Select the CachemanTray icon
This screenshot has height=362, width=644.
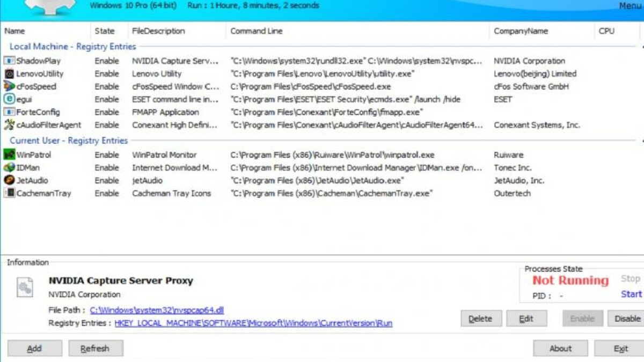click(8, 193)
